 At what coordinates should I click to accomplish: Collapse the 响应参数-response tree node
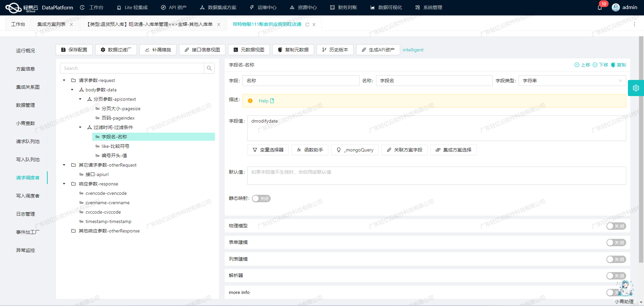64,184
